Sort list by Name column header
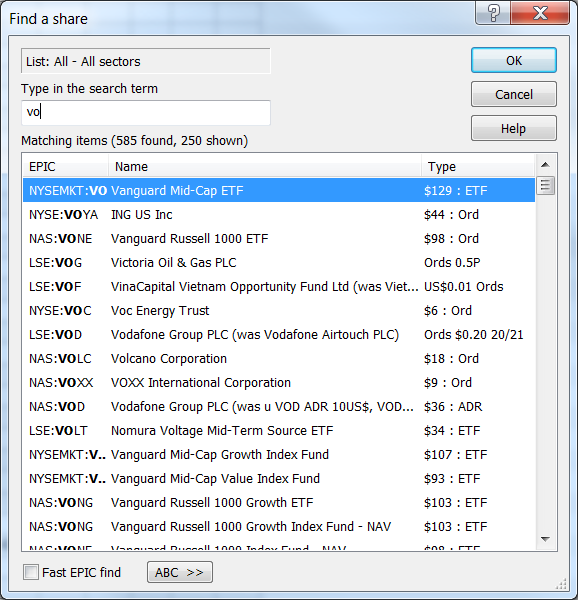578x600 pixels. pyautogui.click(x=265, y=166)
